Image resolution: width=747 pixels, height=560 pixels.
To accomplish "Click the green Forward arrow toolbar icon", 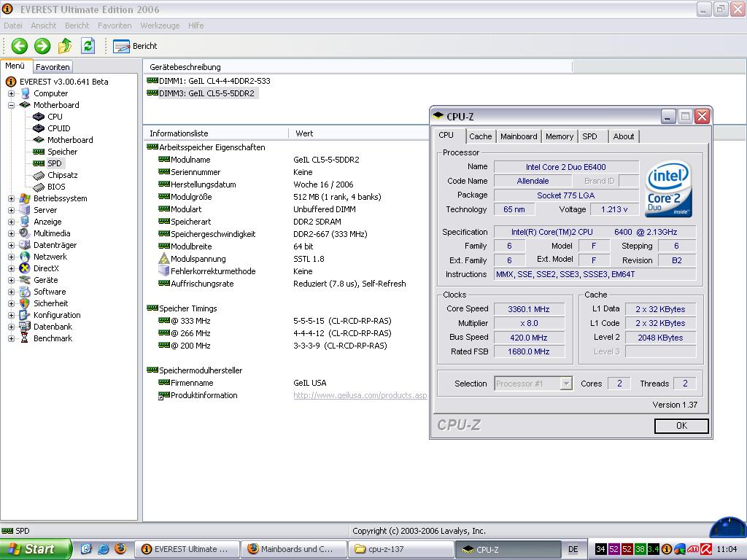I will pos(42,46).
